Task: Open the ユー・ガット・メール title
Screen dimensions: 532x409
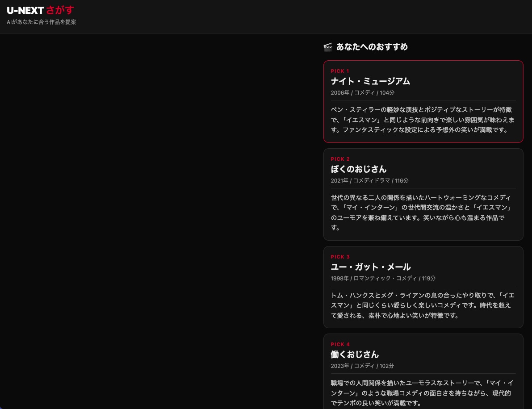Action: click(370, 267)
